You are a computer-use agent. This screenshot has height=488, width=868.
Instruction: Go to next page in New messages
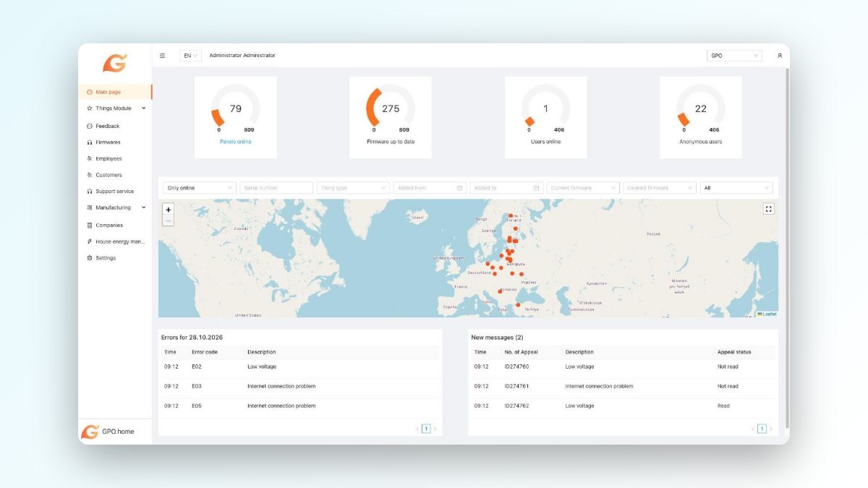click(x=770, y=429)
